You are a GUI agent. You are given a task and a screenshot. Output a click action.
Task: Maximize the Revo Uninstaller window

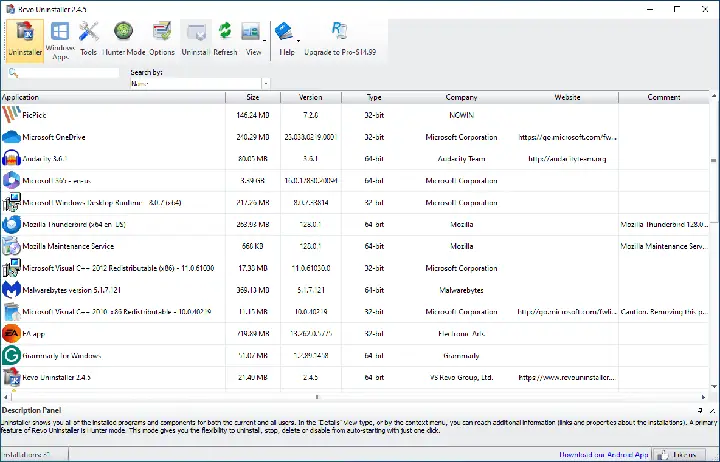(x=677, y=9)
